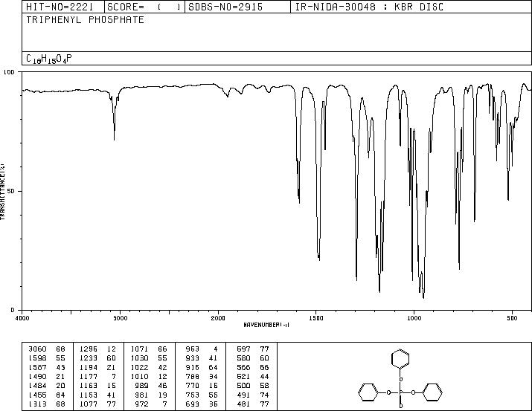Click the 1587 wavenumber row
Image resolution: width=532 pixels, height=411 pixels.
47,367
